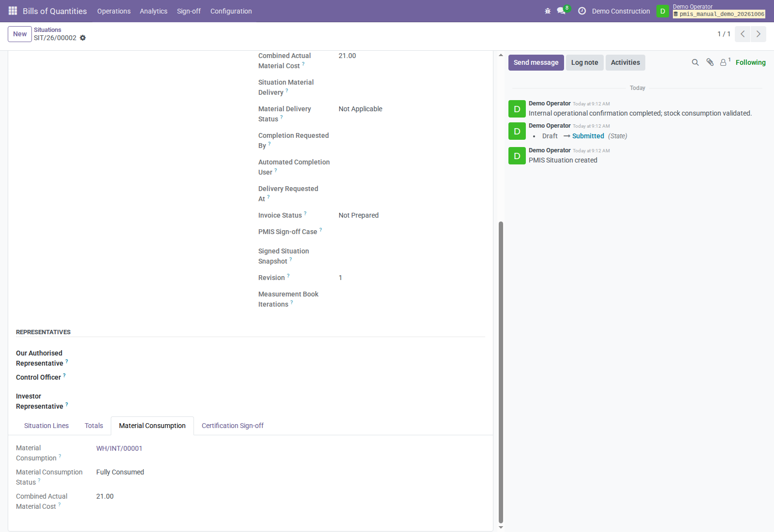Go to previous record arrow

click(743, 34)
